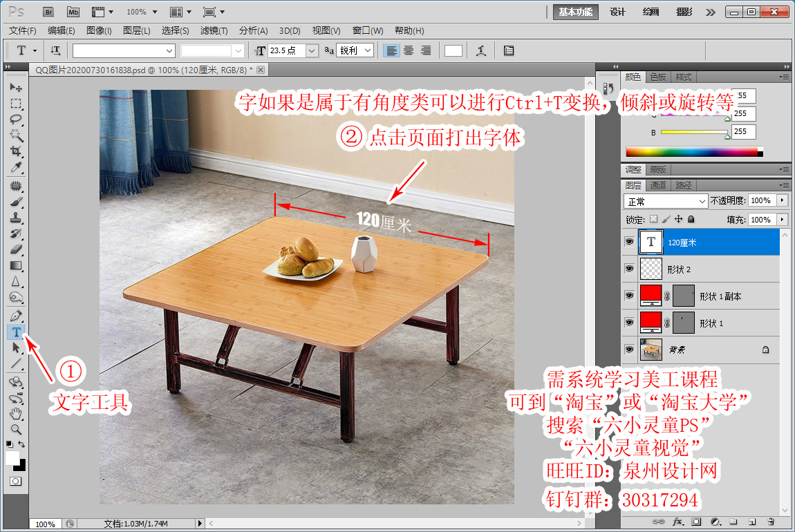Select the Gradient tool
The height and width of the screenshot is (532, 795).
pyautogui.click(x=16, y=265)
